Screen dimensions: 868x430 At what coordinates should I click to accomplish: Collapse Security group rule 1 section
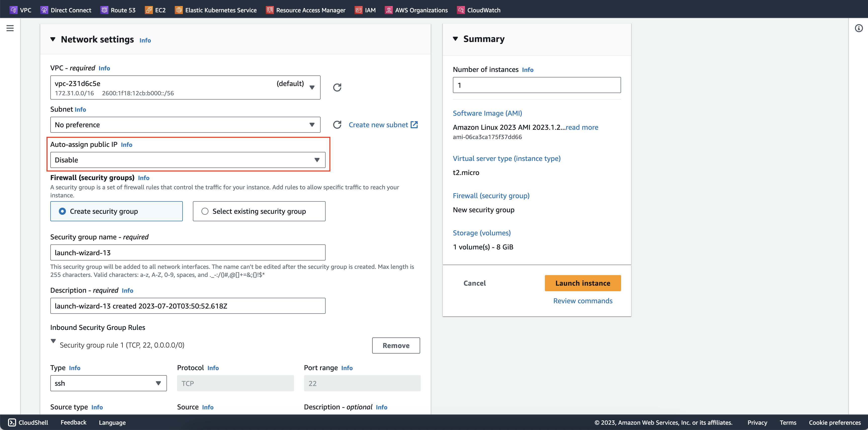pos(53,341)
